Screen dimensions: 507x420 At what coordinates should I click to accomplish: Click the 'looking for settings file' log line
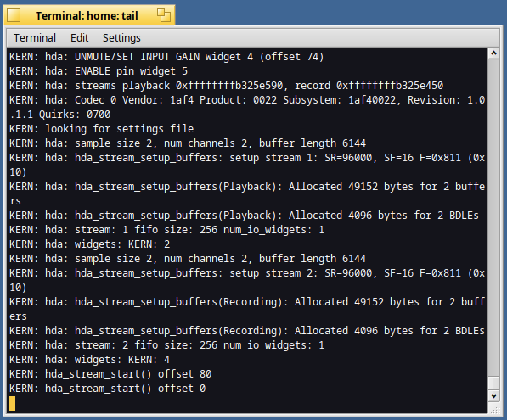(101, 129)
